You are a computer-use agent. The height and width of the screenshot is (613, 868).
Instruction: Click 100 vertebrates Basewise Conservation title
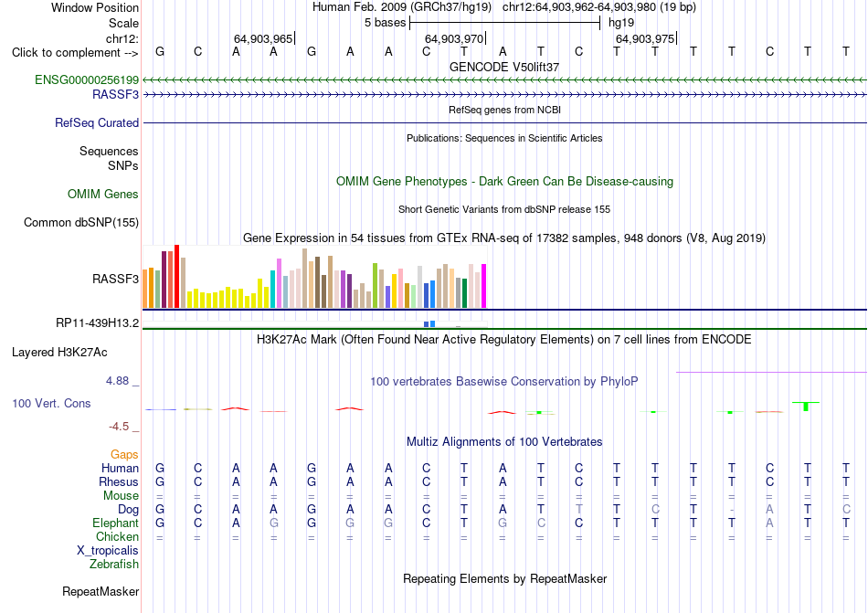coord(504,381)
